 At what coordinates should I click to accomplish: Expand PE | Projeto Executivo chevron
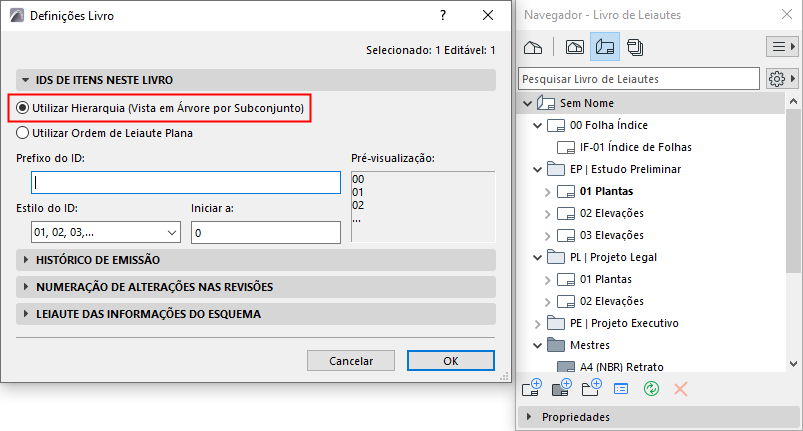(537, 324)
